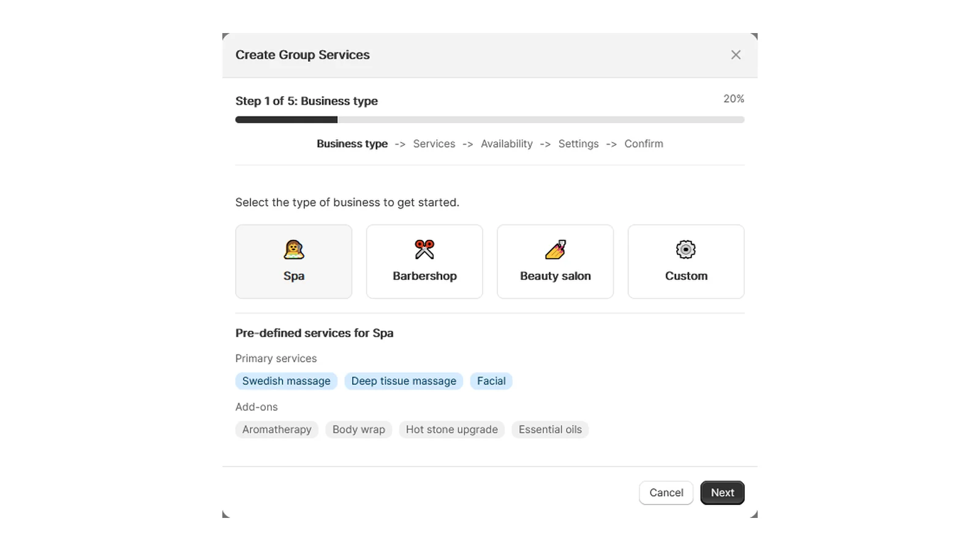This screenshot has width=980, height=551.
Task: Click the Barbershop scissors icon
Action: (424, 249)
